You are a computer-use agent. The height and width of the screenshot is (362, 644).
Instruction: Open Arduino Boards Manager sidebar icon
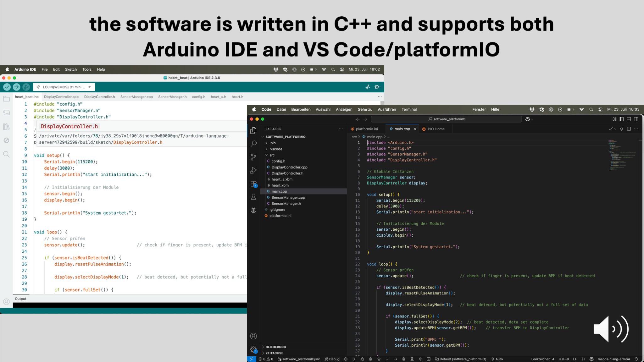click(6, 112)
